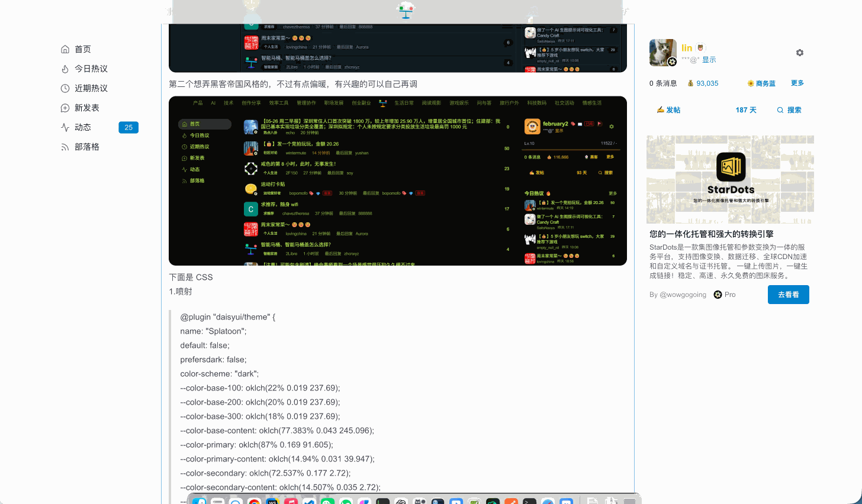Open the dark Matrix-style theme screenshot
Viewport: 862px width, 504px height.
pyautogui.click(x=398, y=181)
